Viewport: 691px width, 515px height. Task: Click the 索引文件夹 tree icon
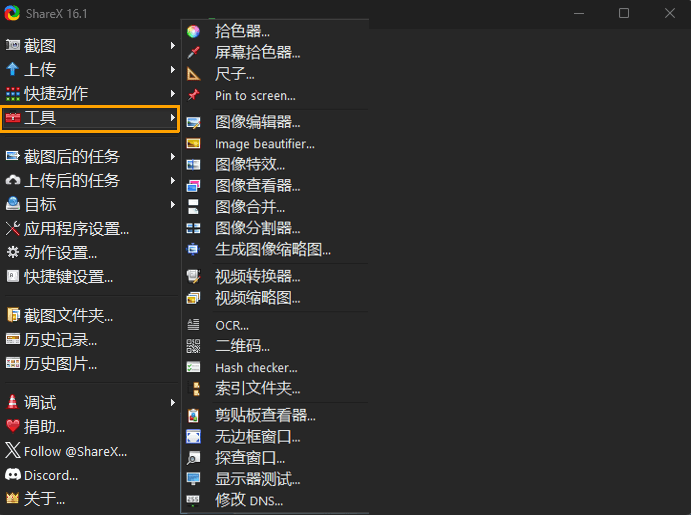(193, 389)
